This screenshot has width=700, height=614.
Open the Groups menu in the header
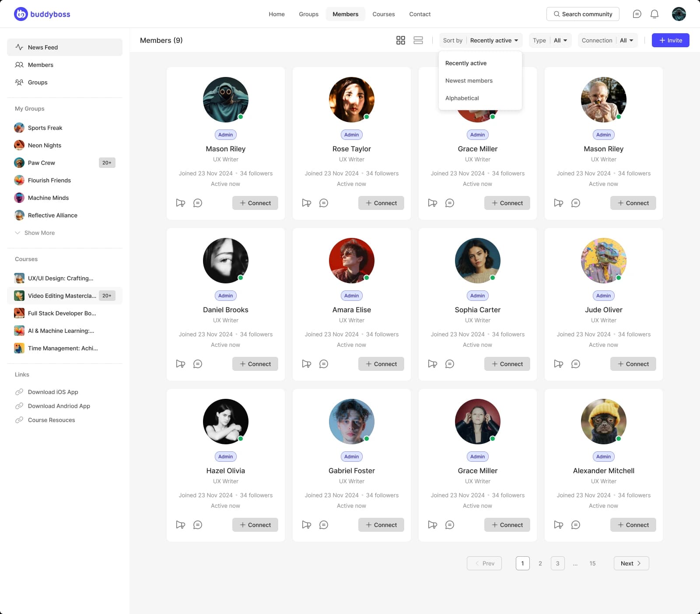tap(308, 14)
